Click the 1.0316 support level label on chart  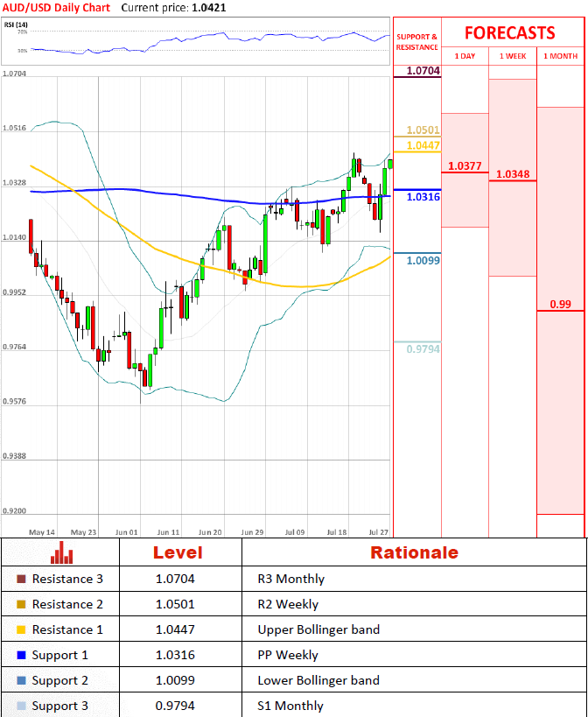point(423,198)
